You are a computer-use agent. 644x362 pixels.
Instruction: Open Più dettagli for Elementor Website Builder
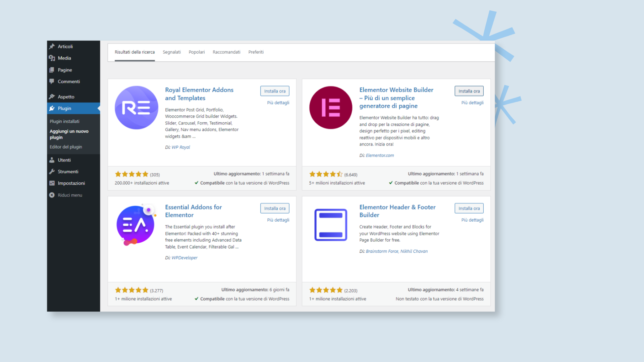(472, 103)
